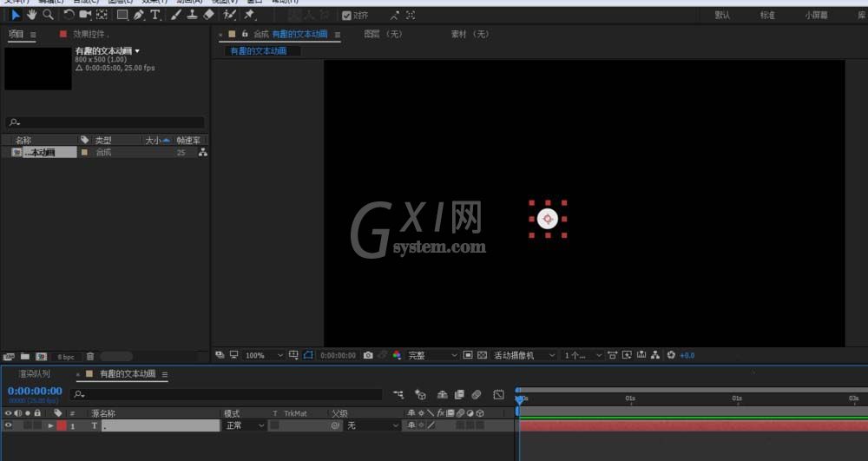Image resolution: width=868 pixels, height=461 pixels.
Task: Open the timeline button in viewer footer
Action: 641,355
